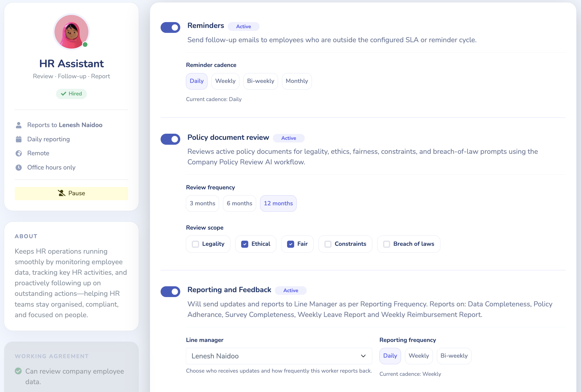
Task: Toggle the Policy document review switch
Action: pos(170,139)
